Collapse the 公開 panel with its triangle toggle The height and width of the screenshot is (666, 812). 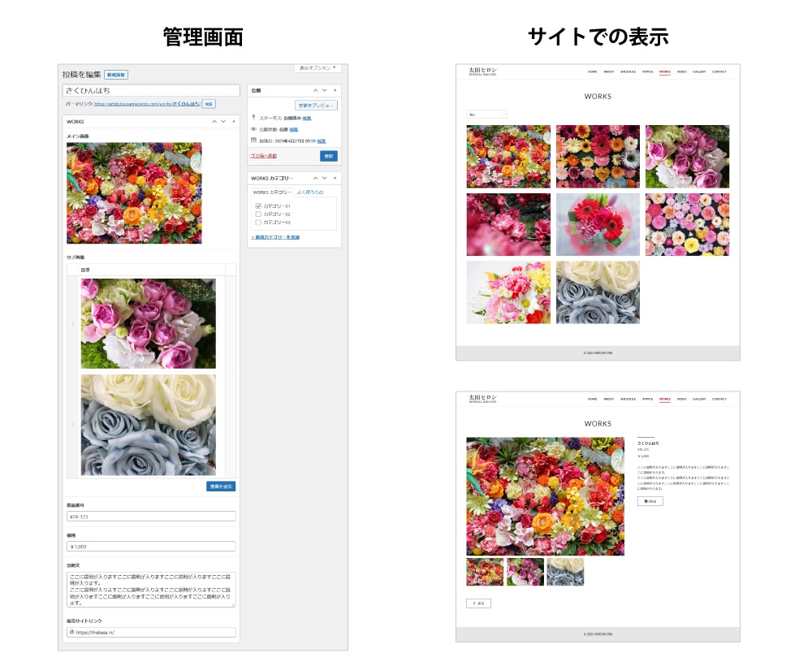point(335,90)
